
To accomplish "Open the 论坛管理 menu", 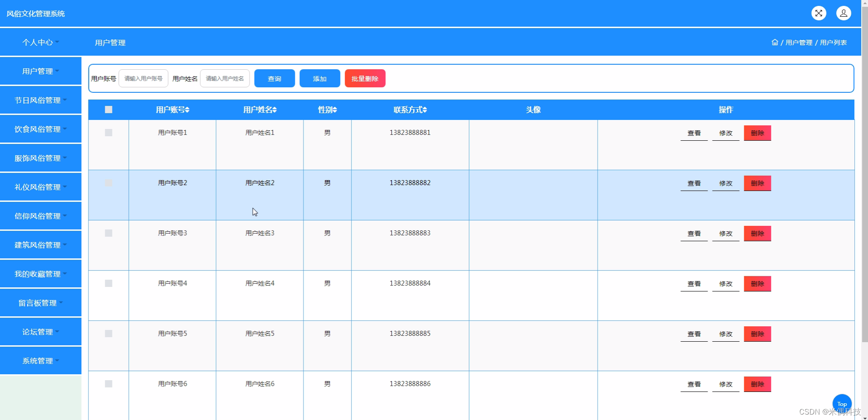I will pyautogui.click(x=41, y=332).
